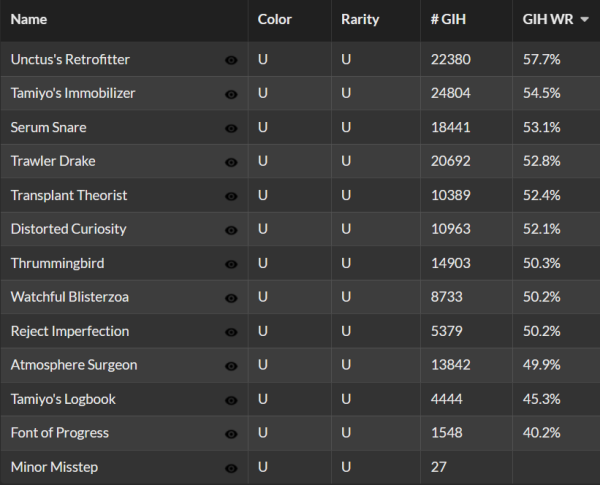Sort by the Name column header
This screenshot has width=600, height=485.
29,19
